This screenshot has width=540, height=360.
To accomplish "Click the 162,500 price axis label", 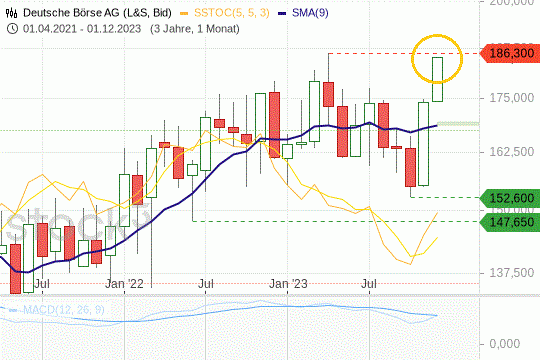I will coord(512,152).
